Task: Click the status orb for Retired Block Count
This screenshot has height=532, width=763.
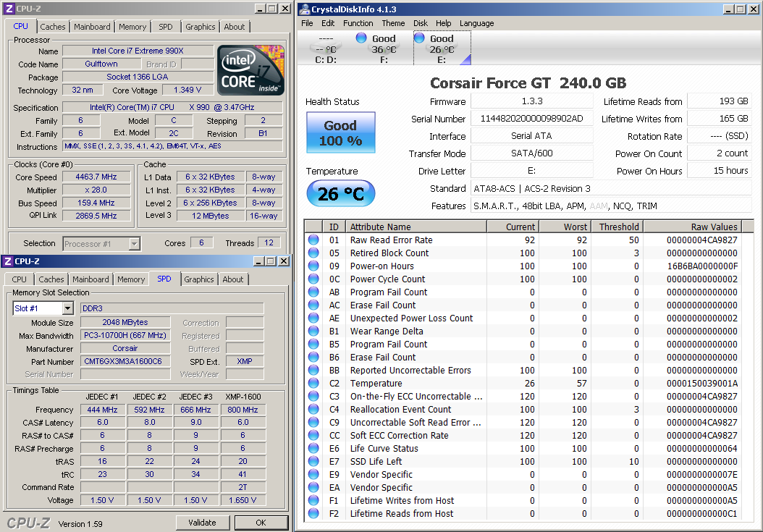Action: tap(313, 253)
